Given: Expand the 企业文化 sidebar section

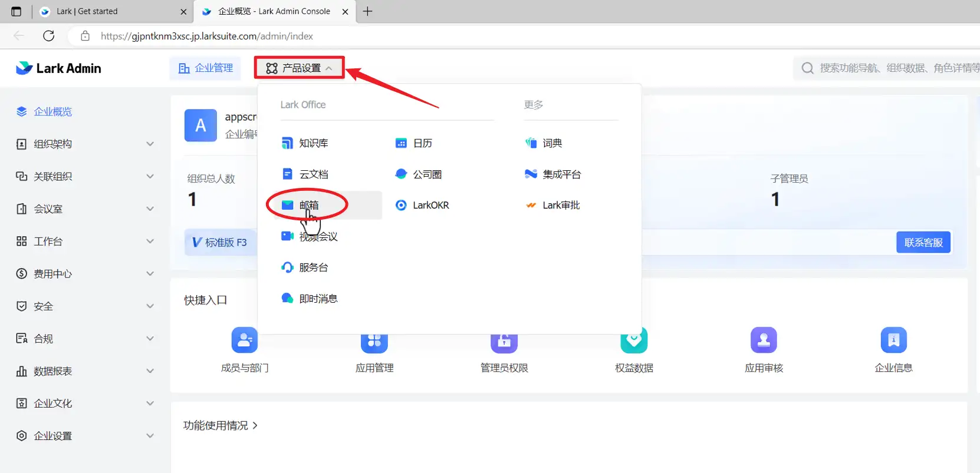Looking at the screenshot, I should 150,403.
